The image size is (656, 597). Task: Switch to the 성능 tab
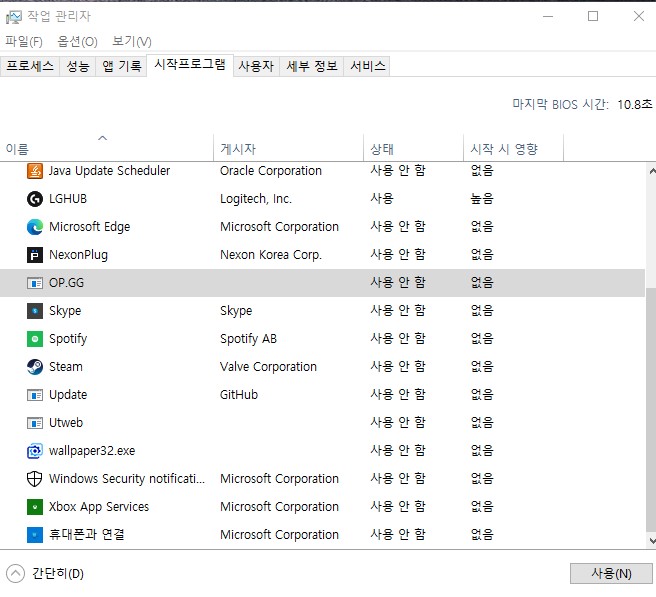tap(78, 66)
